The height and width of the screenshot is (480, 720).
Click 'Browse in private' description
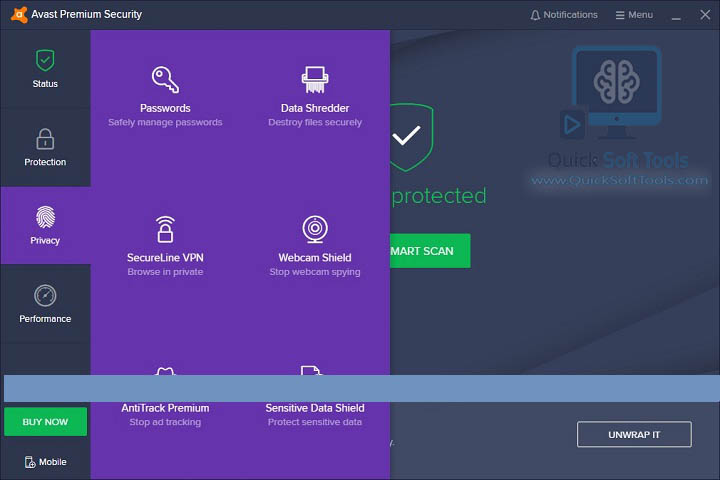[165, 272]
